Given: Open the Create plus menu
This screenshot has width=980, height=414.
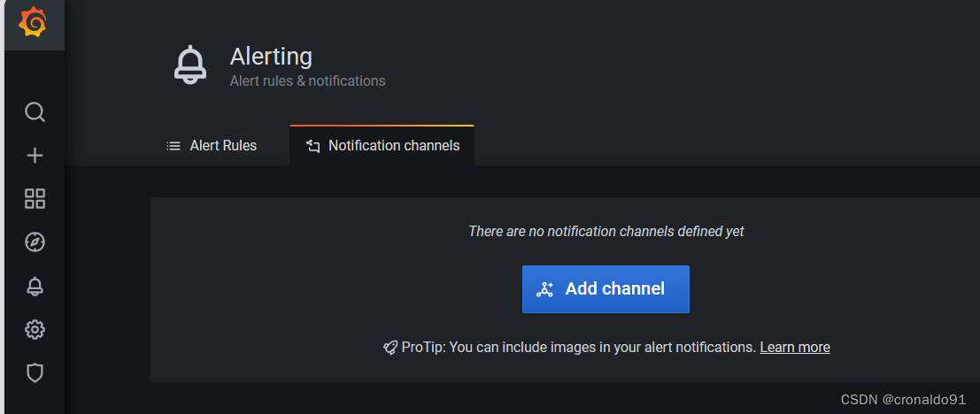Looking at the screenshot, I should pyautogui.click(x=35, y=156).
